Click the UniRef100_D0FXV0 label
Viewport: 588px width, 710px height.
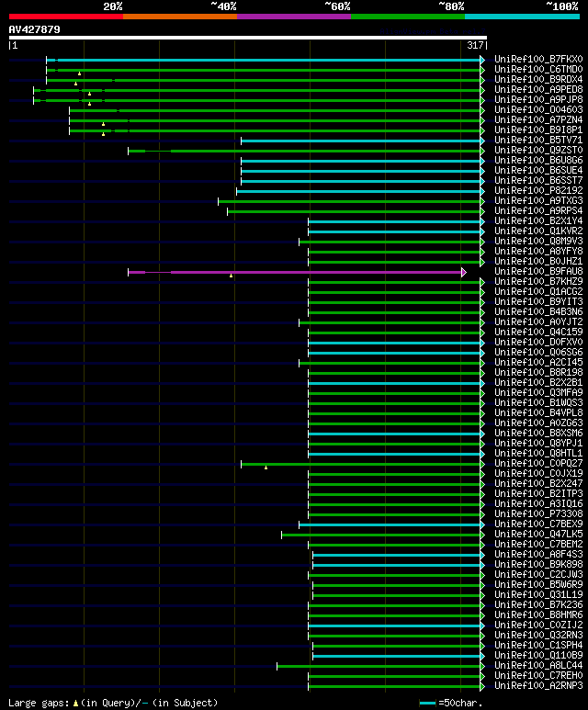click(x=538, y=342)
